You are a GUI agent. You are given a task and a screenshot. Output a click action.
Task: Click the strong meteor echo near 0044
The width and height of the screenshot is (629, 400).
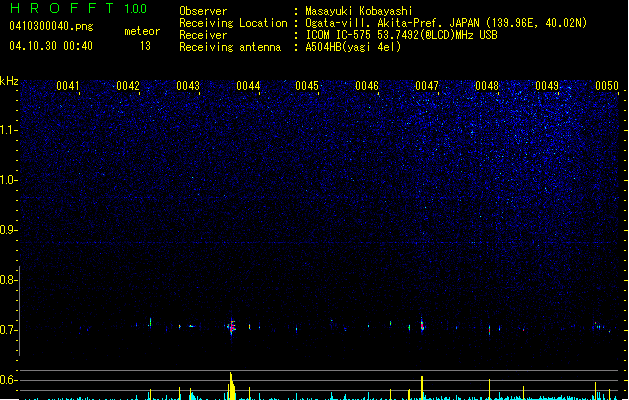(232, 327)
